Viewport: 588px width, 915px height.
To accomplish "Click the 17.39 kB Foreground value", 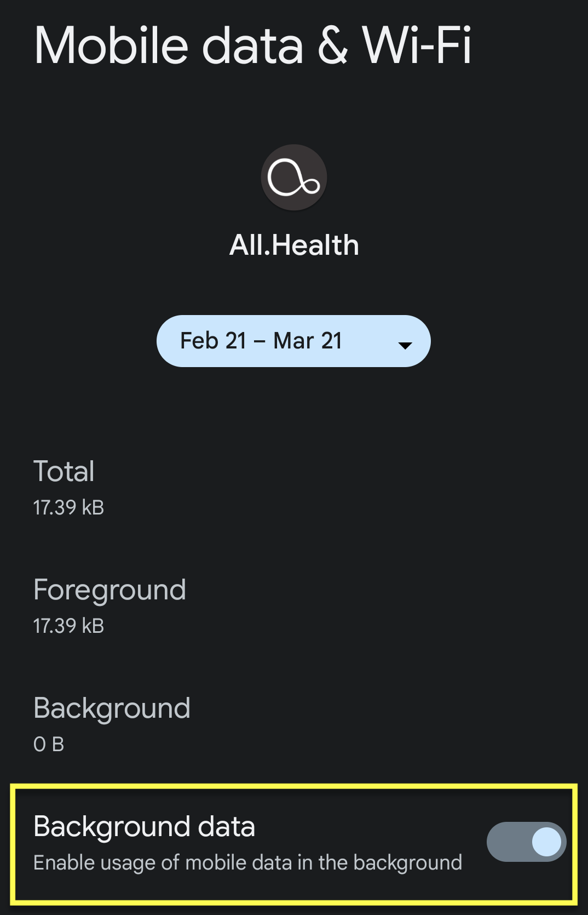I will (68, 625).
